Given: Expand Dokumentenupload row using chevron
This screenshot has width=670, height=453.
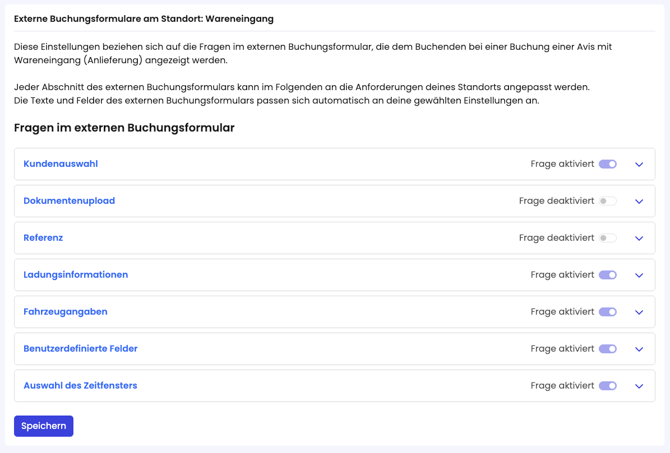Looking at the screenshot, I should pos(639,201).
